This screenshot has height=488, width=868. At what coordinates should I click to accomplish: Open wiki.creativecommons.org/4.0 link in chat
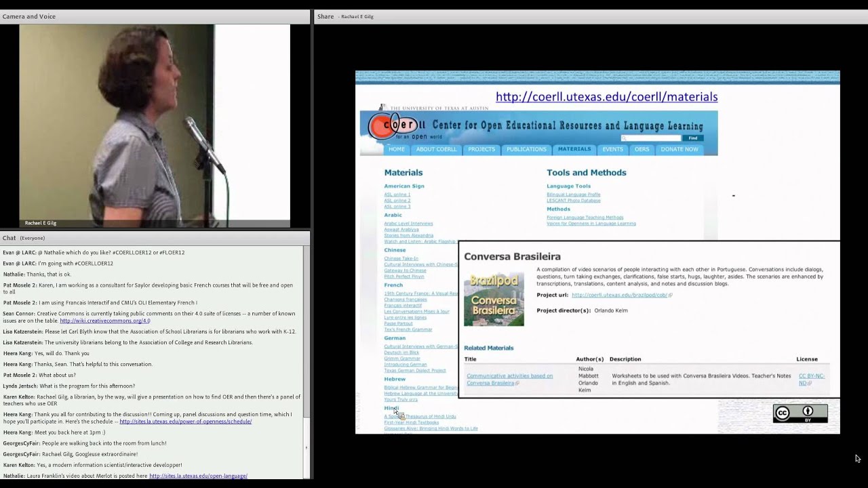pyautogui.click(x=105, y=321)
